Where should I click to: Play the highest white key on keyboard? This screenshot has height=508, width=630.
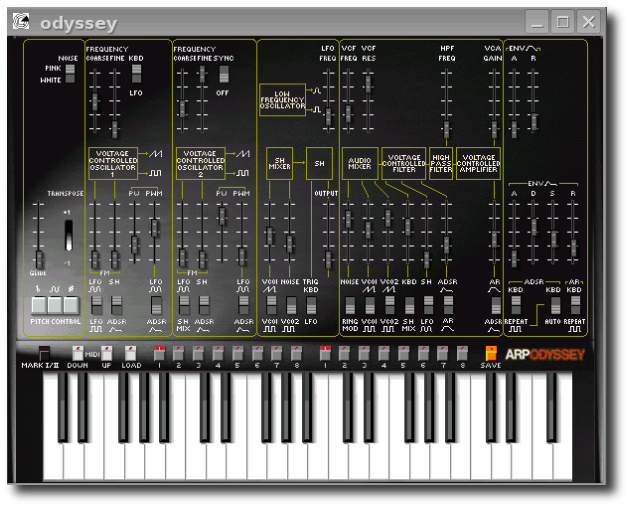(562, 462)
